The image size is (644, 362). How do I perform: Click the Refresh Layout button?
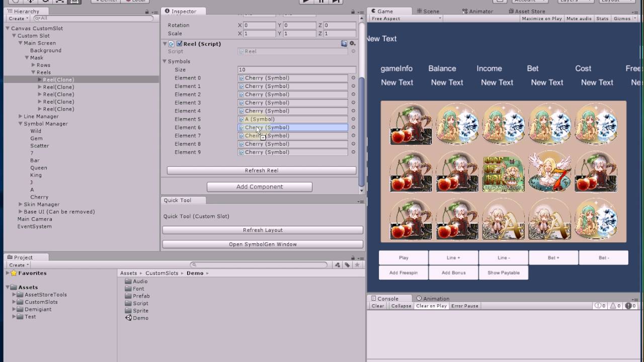pos(263,230)
